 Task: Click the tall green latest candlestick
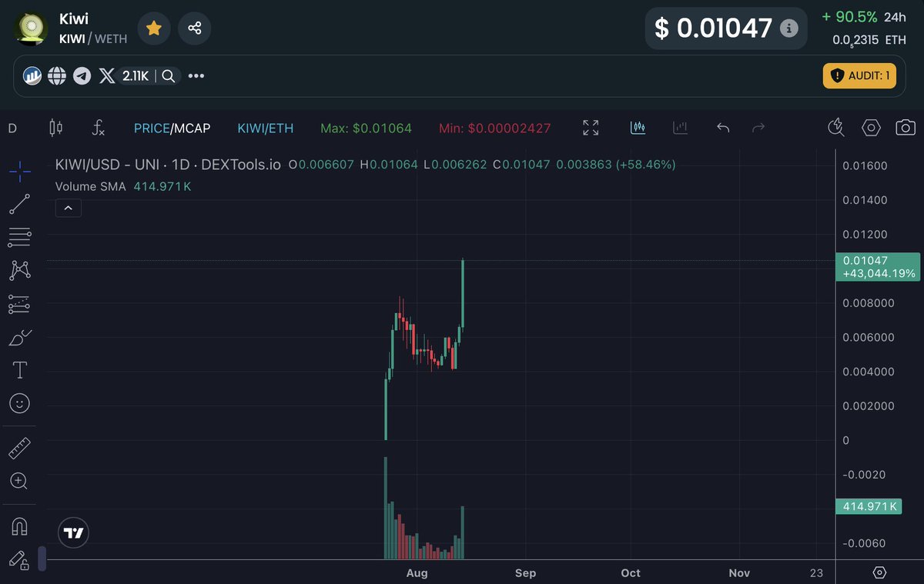tap(464, 293)
